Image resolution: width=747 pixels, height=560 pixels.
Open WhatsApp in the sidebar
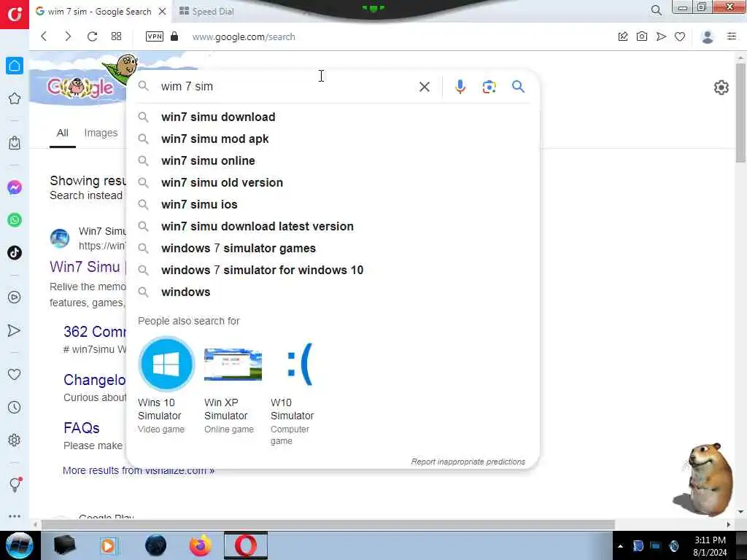(15, 220)
